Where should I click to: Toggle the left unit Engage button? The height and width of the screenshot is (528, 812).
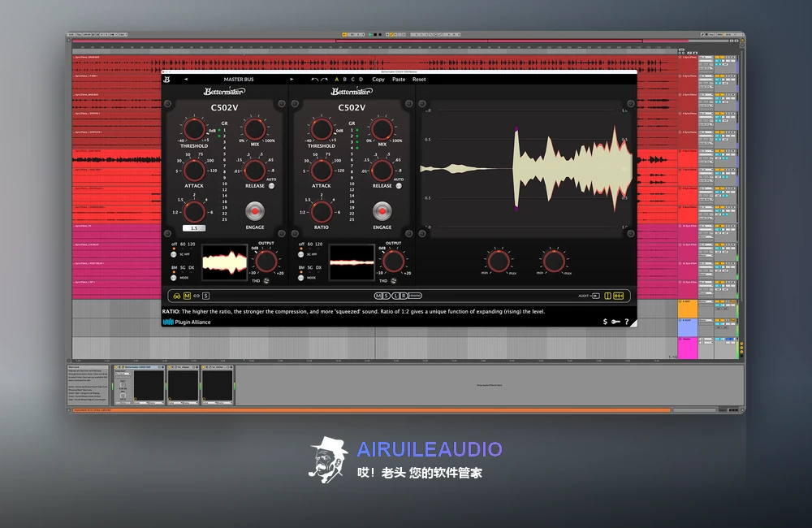point(255,211)
